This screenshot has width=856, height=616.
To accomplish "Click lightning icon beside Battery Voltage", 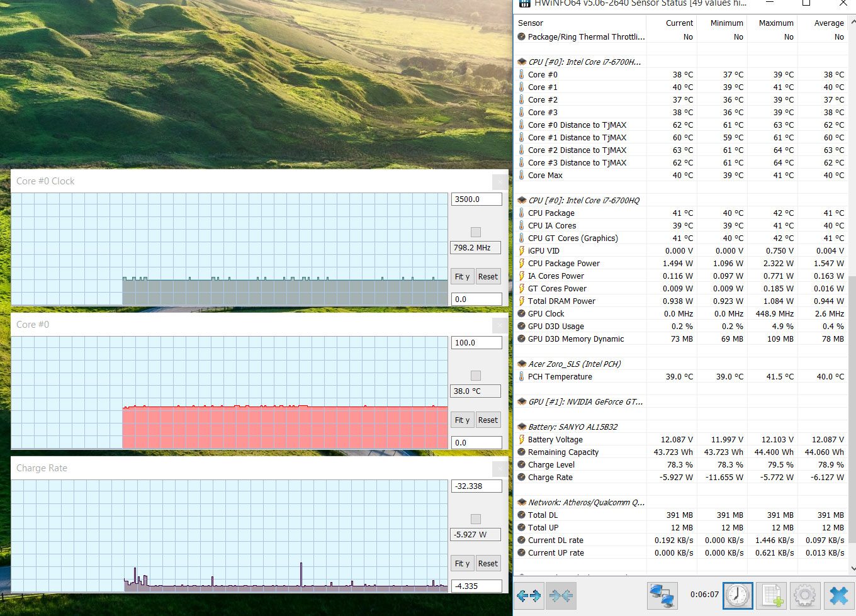I will 521,439.
